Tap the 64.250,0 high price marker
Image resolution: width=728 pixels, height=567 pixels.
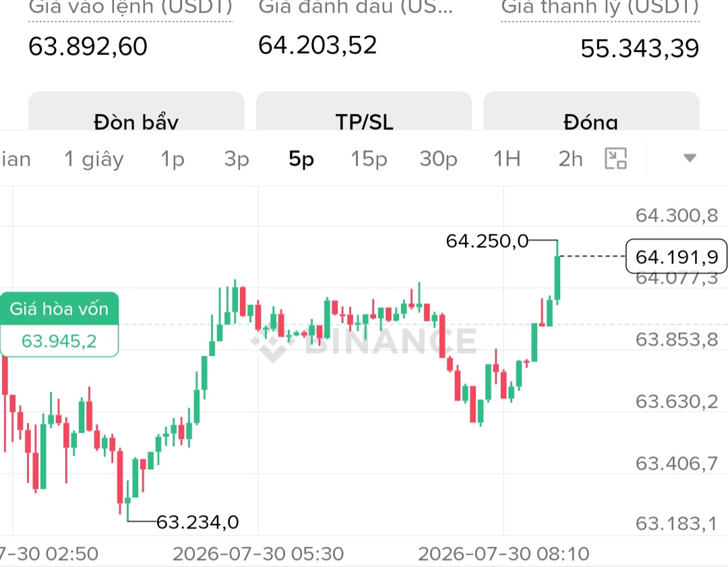click(x=487, y=241)
